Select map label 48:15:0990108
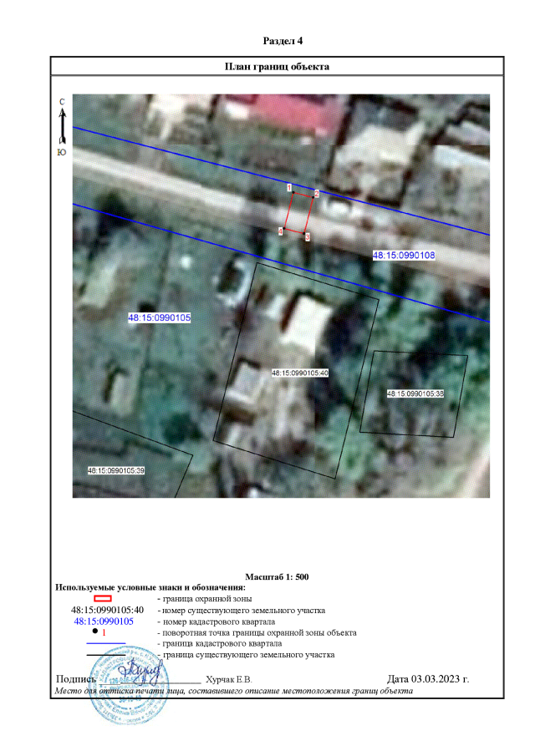535x756 pixels. click(x=405, y=254)
